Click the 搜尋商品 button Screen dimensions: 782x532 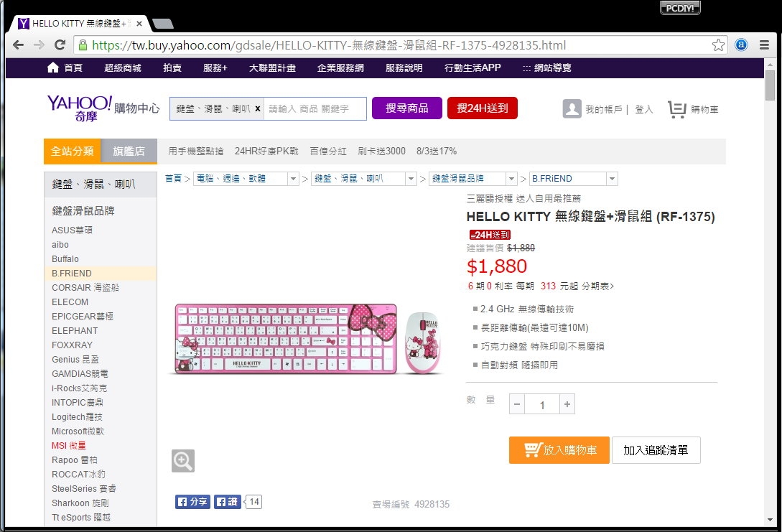click(x=407, y=108)
